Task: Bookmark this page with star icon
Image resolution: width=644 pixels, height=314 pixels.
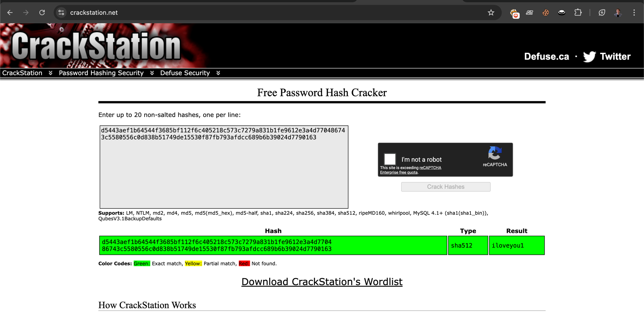Action: (x=491, y=13)
